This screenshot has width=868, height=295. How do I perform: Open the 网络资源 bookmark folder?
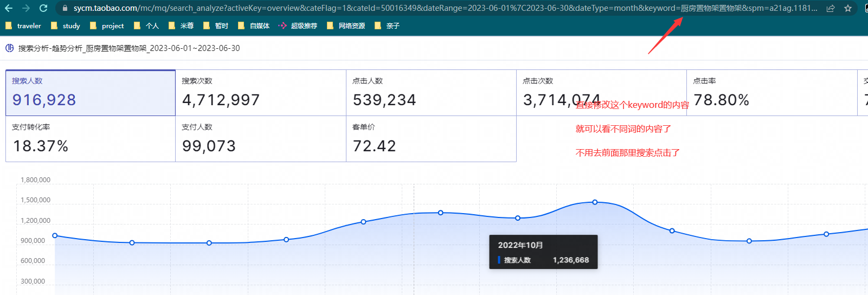click(346, 25)
